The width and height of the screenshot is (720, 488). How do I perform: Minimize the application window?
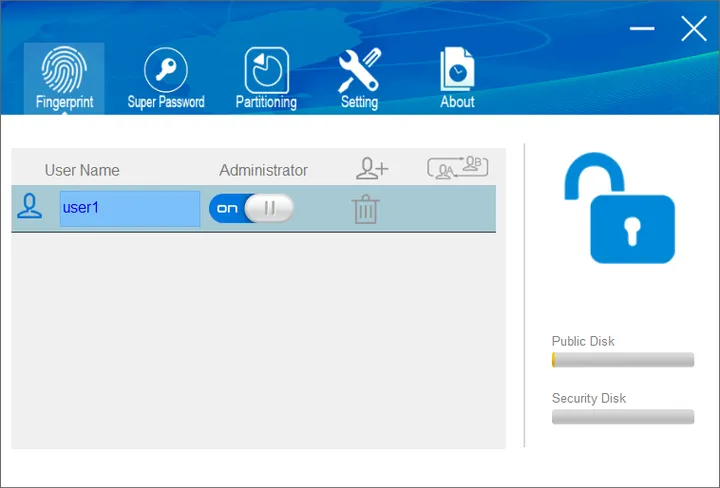coord(643,29)
